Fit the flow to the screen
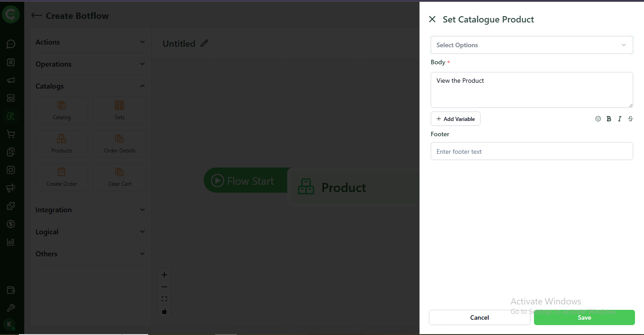644x335 pixels. [164, 298]
